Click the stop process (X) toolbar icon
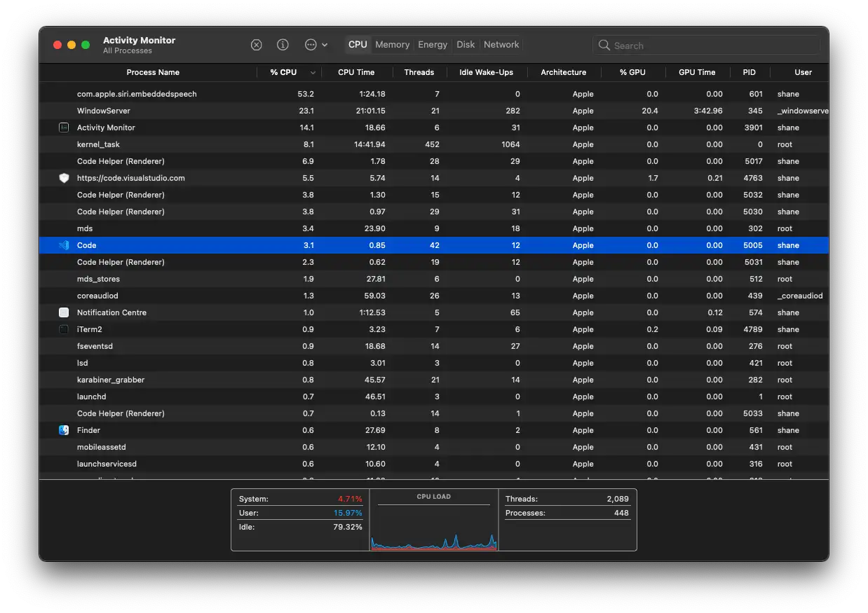Viewport: 868px width, 613px height. [257, 45]
